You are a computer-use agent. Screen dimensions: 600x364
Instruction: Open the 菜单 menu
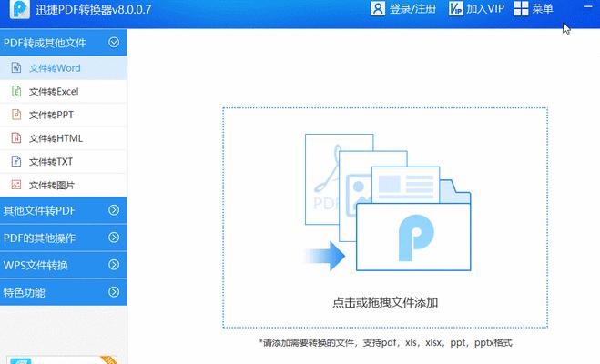(543, 8)
